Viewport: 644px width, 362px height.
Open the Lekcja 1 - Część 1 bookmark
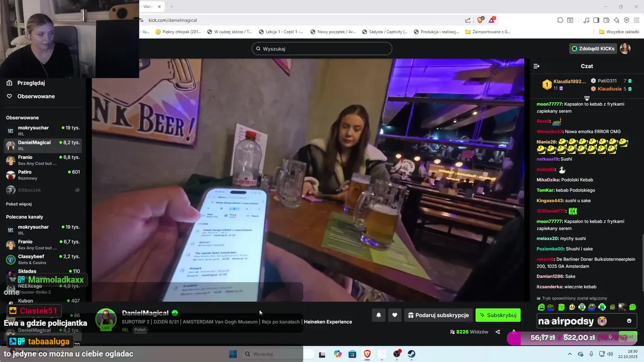pos(281,32)
